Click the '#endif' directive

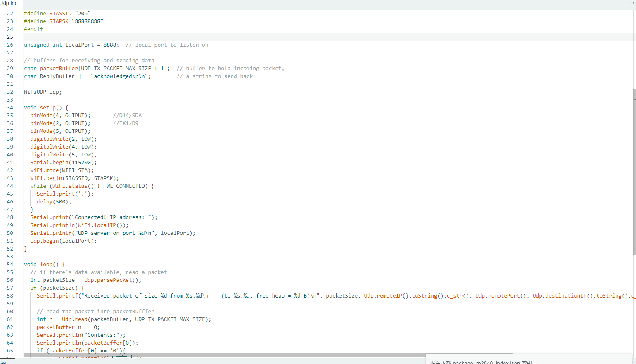[33, 29]
